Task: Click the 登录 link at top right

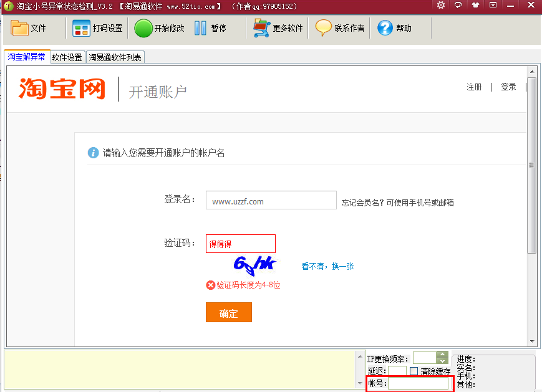Action: [508, 87]
